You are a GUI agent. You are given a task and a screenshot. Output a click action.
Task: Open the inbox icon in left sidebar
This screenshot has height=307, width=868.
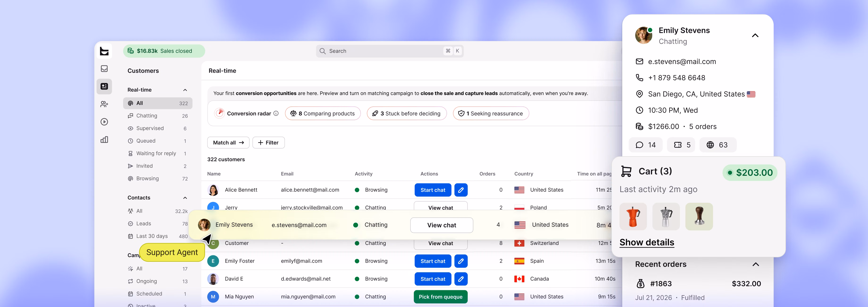[x=104, y=68]
